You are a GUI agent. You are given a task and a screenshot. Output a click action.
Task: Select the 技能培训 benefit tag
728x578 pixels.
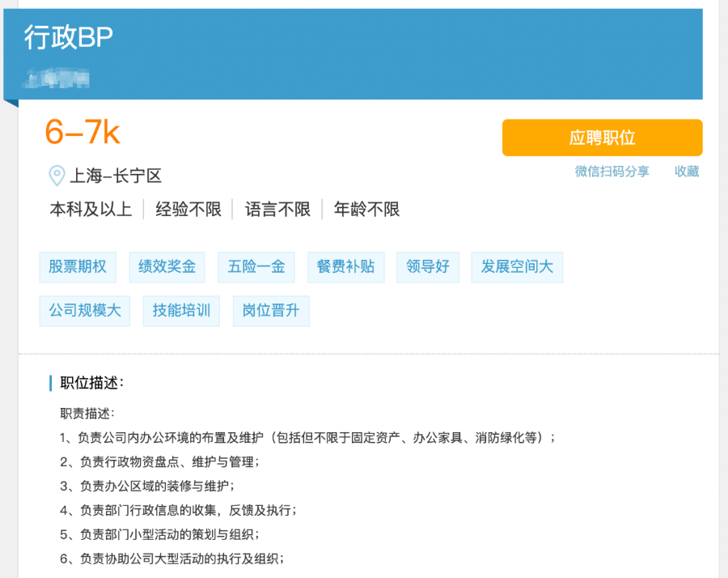click(180, 311)
